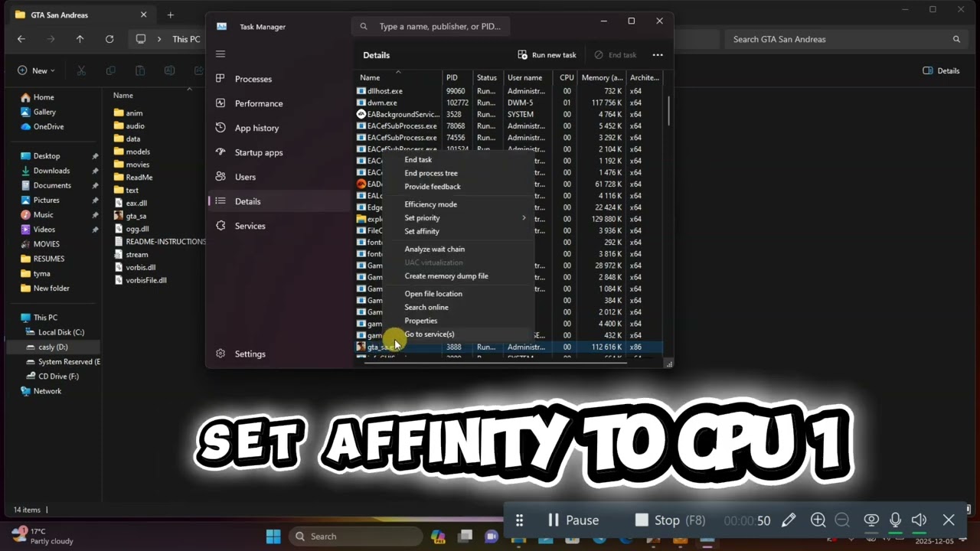Select Efficiency mode in context menu
This screenshot has width=980, height=551.
tap(430, 204)
